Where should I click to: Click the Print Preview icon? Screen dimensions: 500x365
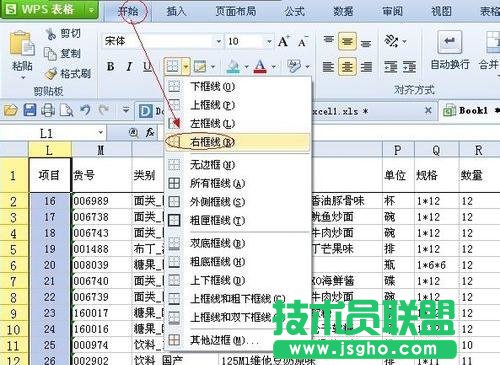pos(67,110)
